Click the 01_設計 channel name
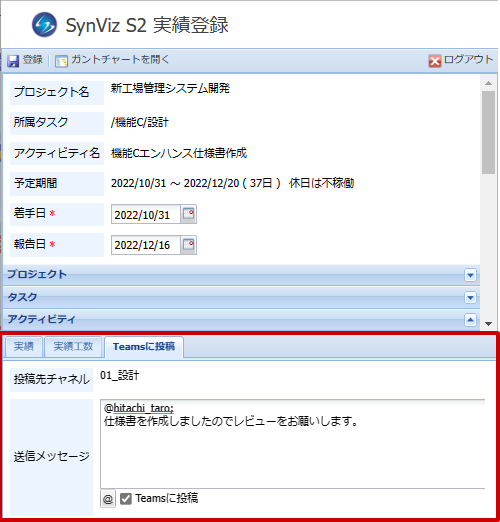500x522 pixels. click(x=120, y=376)
